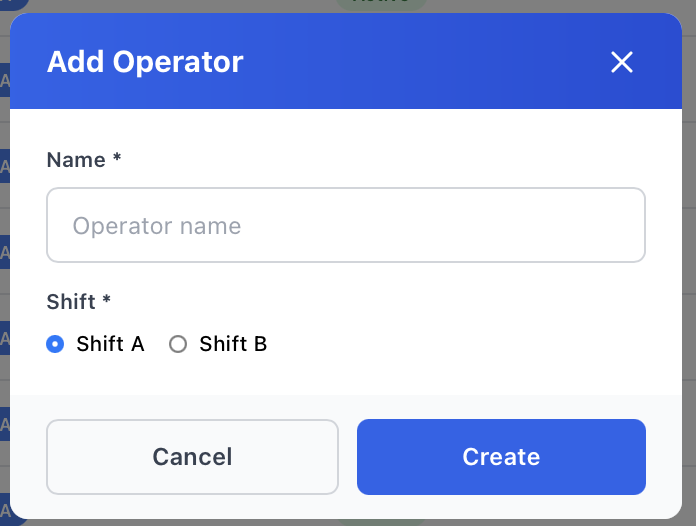Click the "Operator name" placeholder text
The width and height of the screenshot is (696, 526).
point(157,226)
